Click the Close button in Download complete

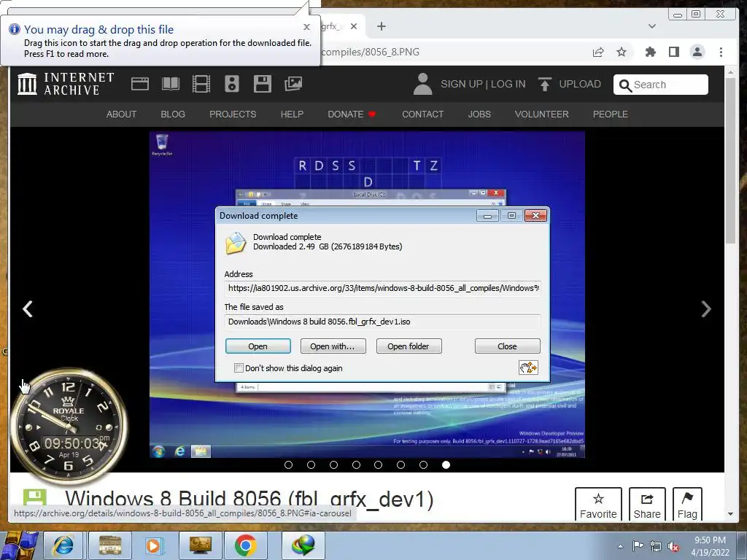coord(508,346)
